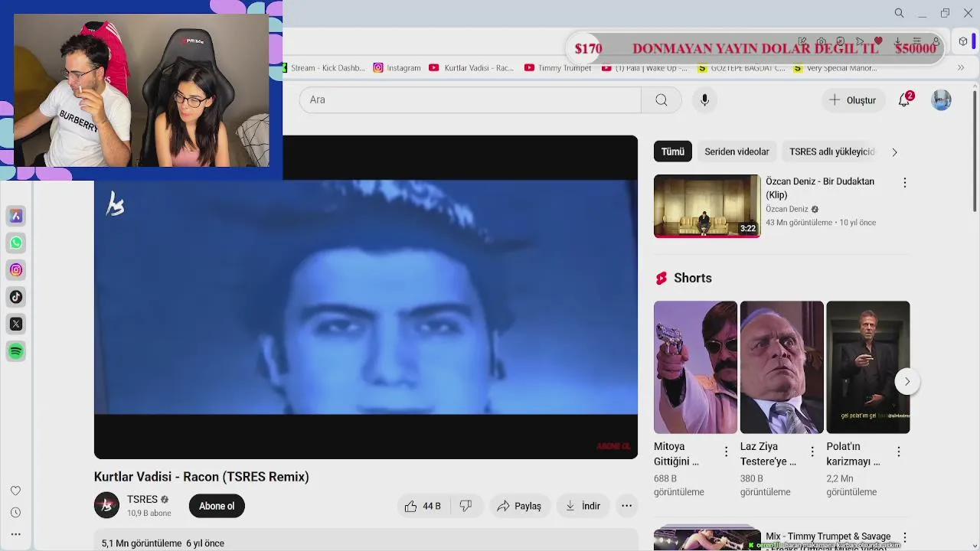Select the Seriden videolar chip
Image resolution: width=980 pixels, height=551 pixels.
(x=737, y=152)
